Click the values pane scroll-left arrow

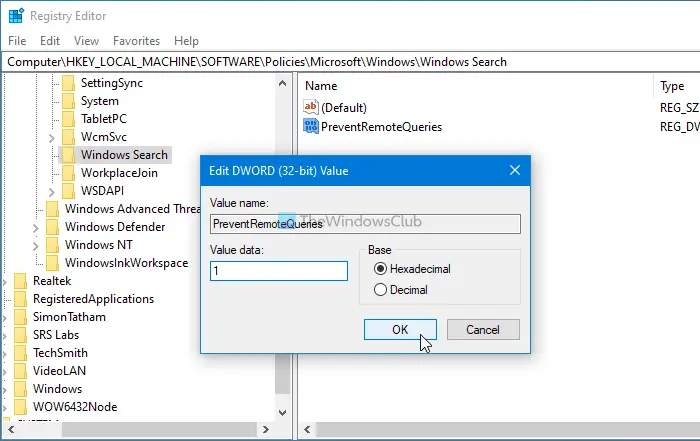pos(307,429)
